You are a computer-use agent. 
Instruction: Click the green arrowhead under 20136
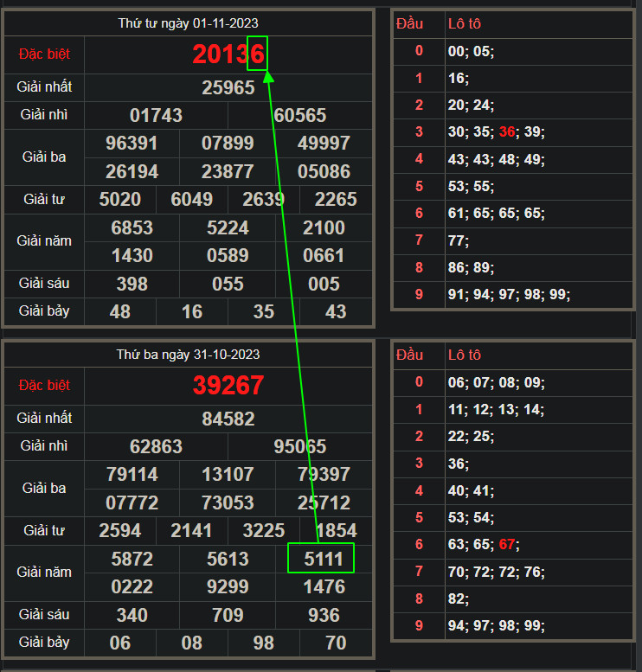click(268, 77)
